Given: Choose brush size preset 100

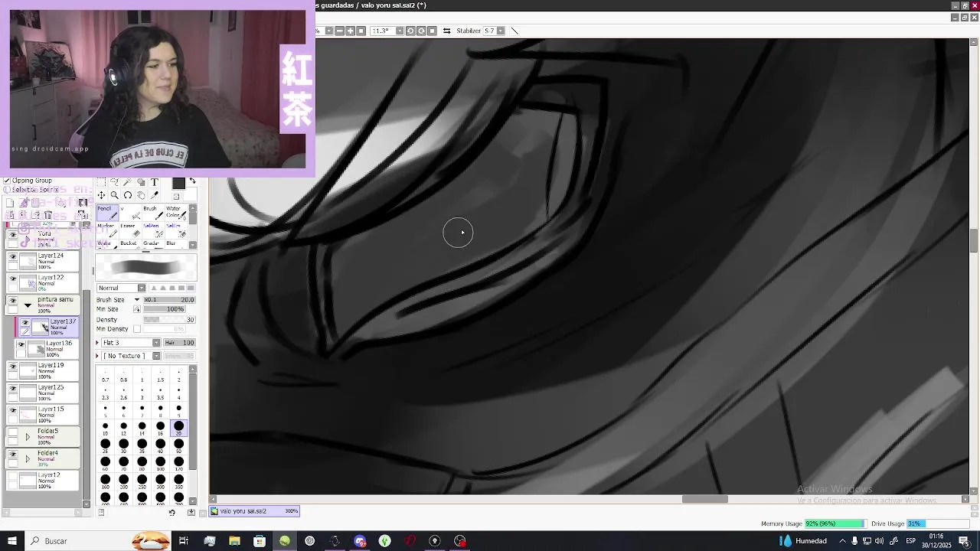Looking at the screenshot, I should 160,463.
